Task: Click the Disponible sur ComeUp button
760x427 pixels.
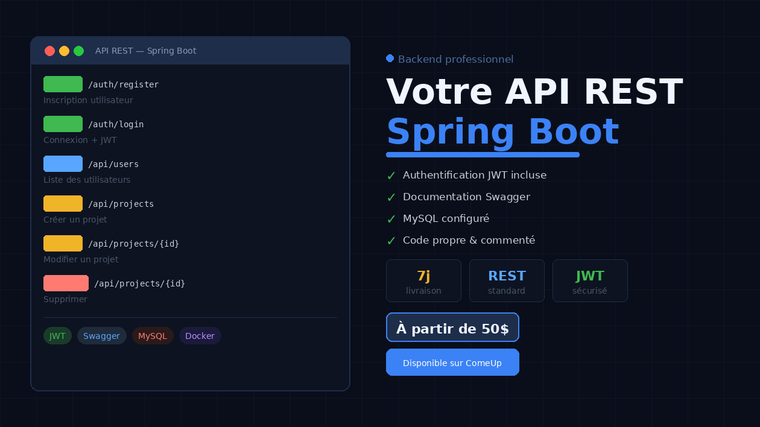Action: tap(452, 363)
